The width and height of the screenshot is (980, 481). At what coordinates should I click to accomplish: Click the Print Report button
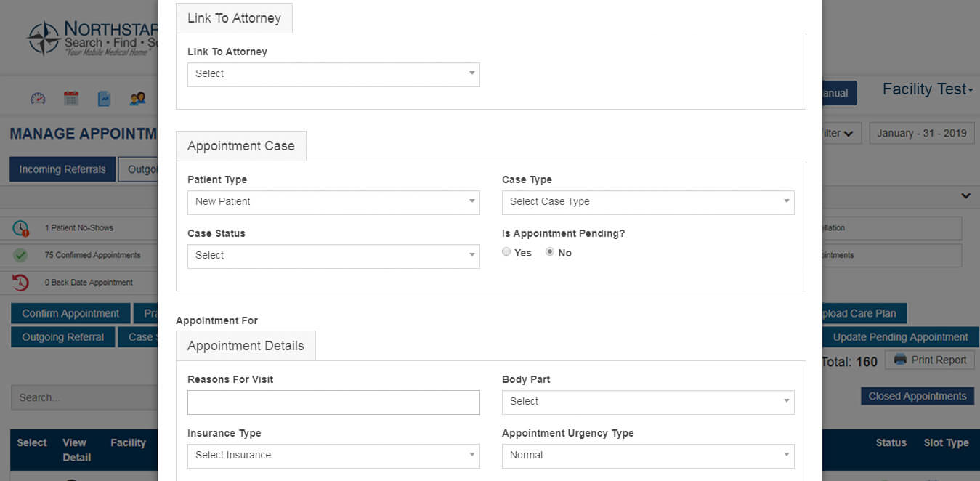tap(930, 360)
